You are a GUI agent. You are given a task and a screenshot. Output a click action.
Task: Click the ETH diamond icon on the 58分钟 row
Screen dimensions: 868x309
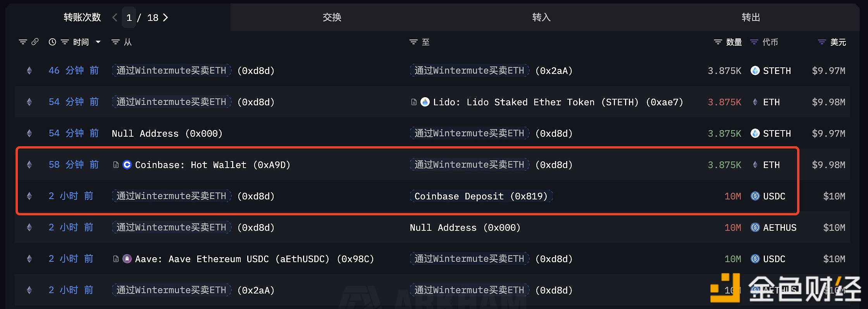[754, 165]
